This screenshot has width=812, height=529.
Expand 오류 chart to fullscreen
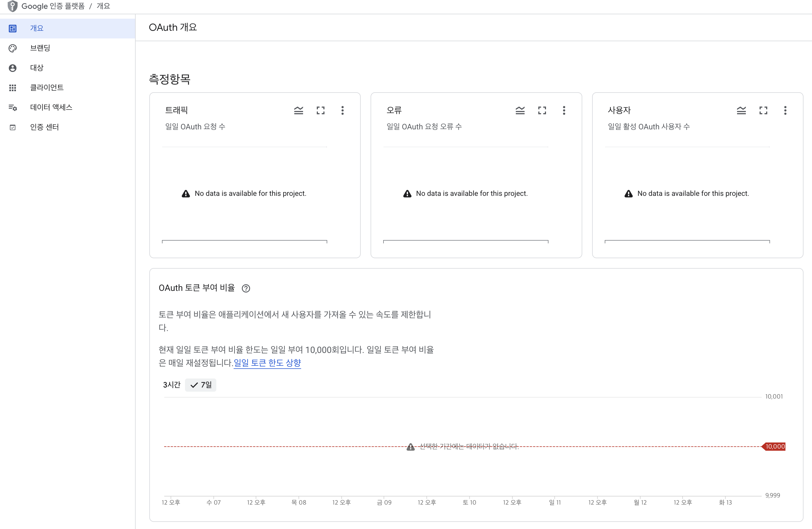pos(542,110)
